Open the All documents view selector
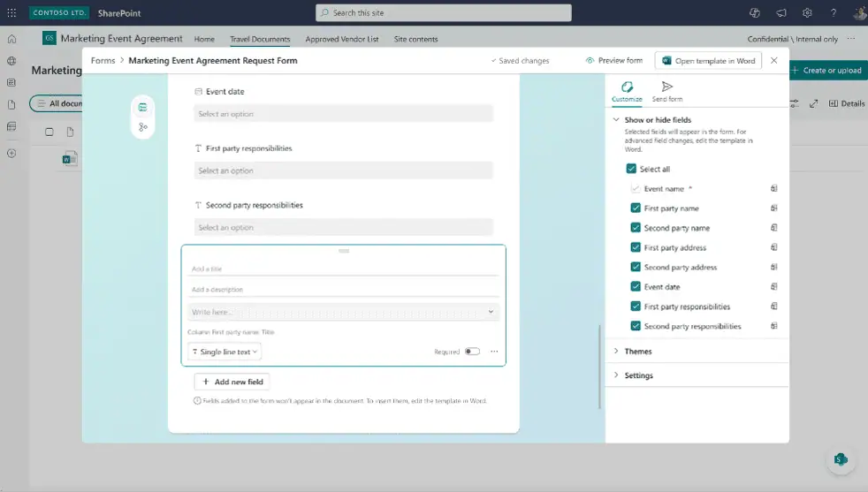868x492 pixels. 57,103
